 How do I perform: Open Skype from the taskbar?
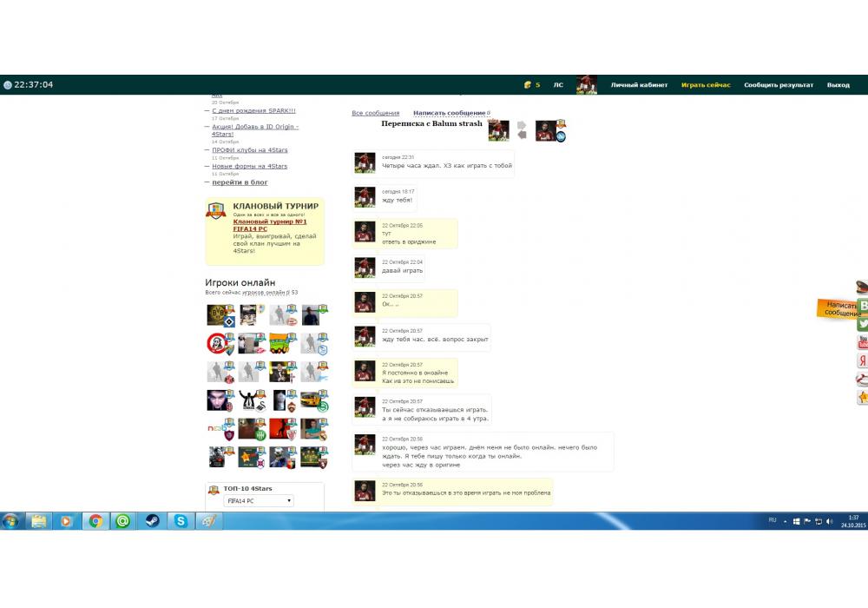coord(181,521)
